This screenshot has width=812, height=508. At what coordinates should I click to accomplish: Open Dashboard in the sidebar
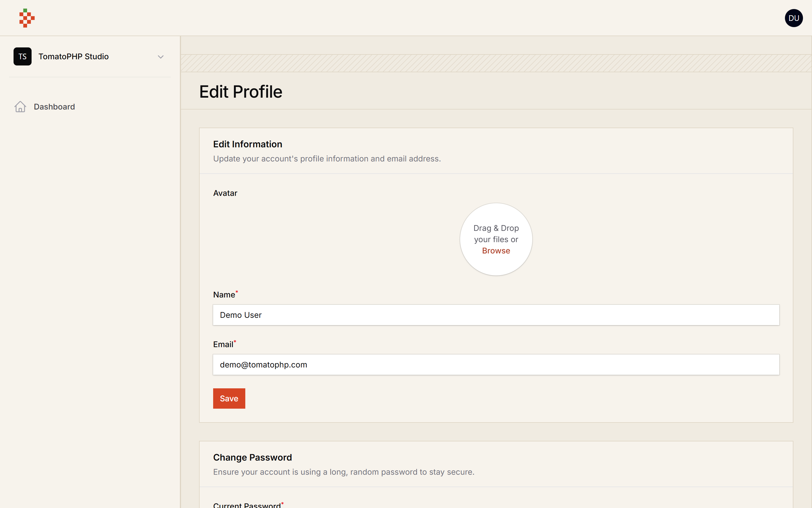pyautogui.click(x=54, y=107)
